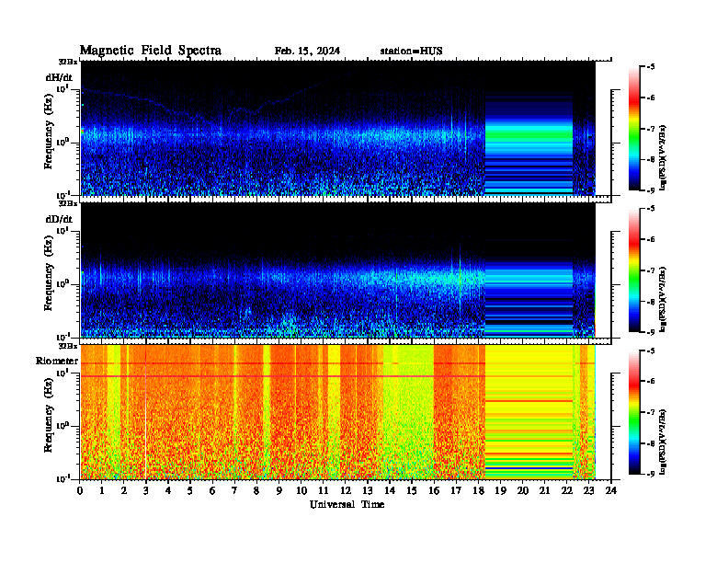Click the "station=HUS" label
728x563 pixels.
point(412,52)
